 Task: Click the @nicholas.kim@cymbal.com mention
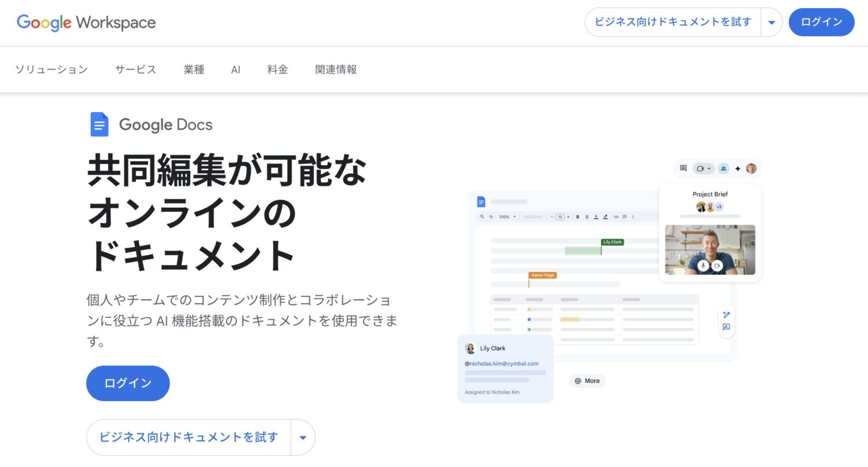tap(502, 363)
